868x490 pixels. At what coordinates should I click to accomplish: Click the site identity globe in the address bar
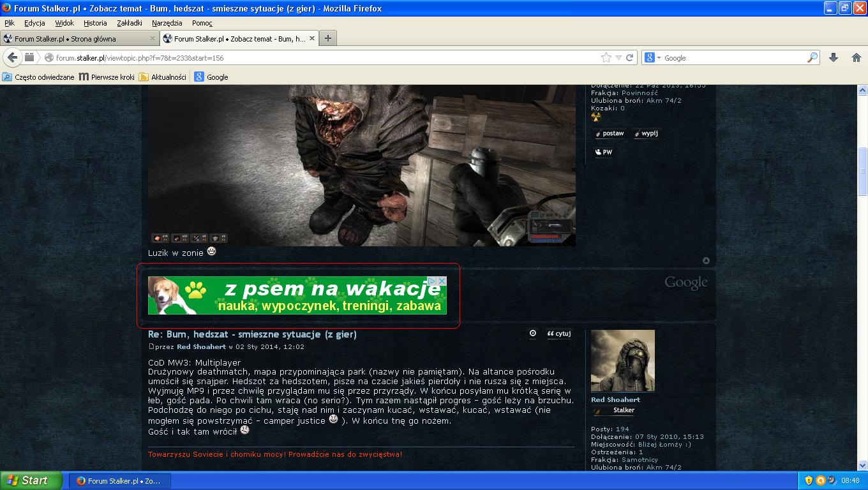click(49, 57)
